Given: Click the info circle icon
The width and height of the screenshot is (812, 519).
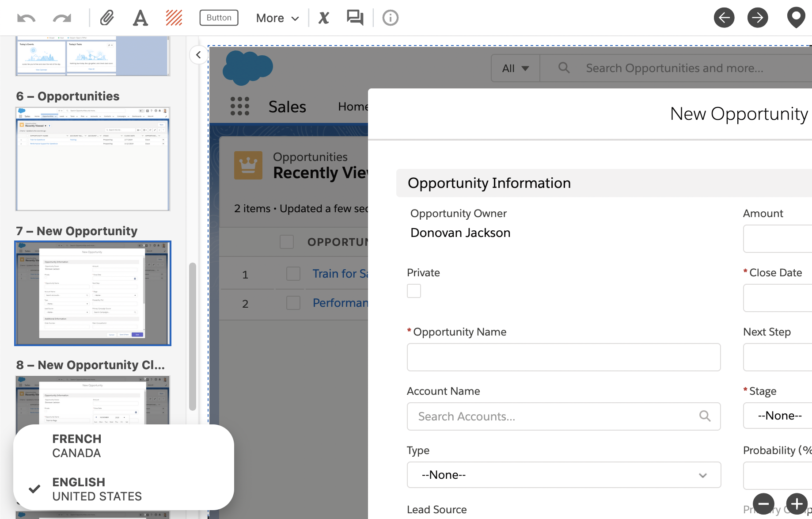Looking at the screenshot, I should point(390,18).
